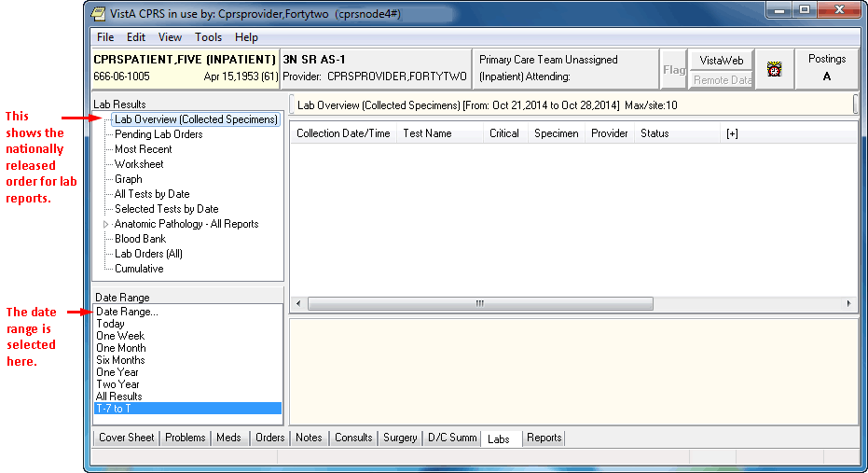Viewport: 868px width, 473px height.
Task: Select Lab Orders (All)
Action: pyautogui.click(x=148, y=254)
